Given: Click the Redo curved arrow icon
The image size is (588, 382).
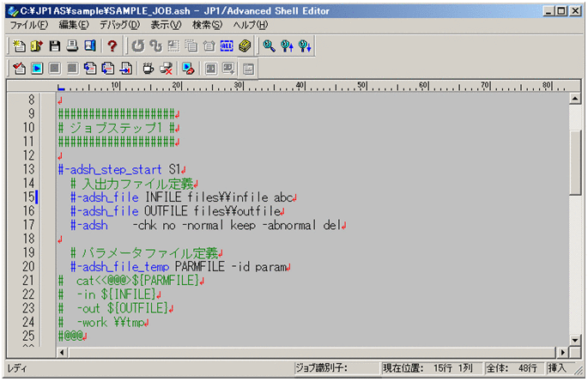Looking at the screenshot, I should (x=155, y=46).
